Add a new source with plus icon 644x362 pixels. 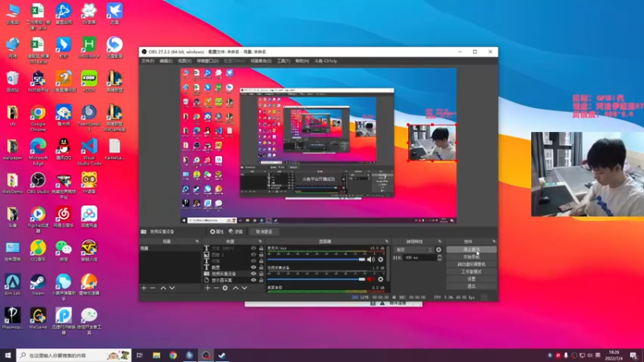tap(208, 288)
